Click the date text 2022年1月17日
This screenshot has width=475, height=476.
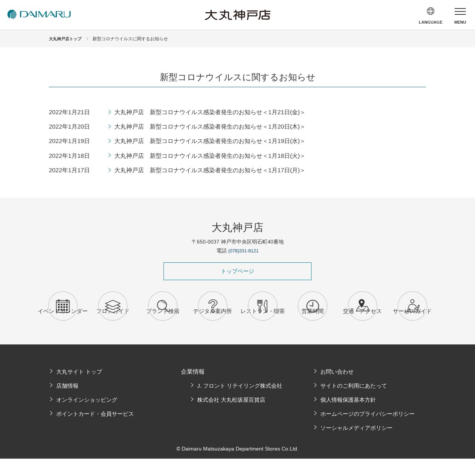pyautogui.click(x=69, y=170)
